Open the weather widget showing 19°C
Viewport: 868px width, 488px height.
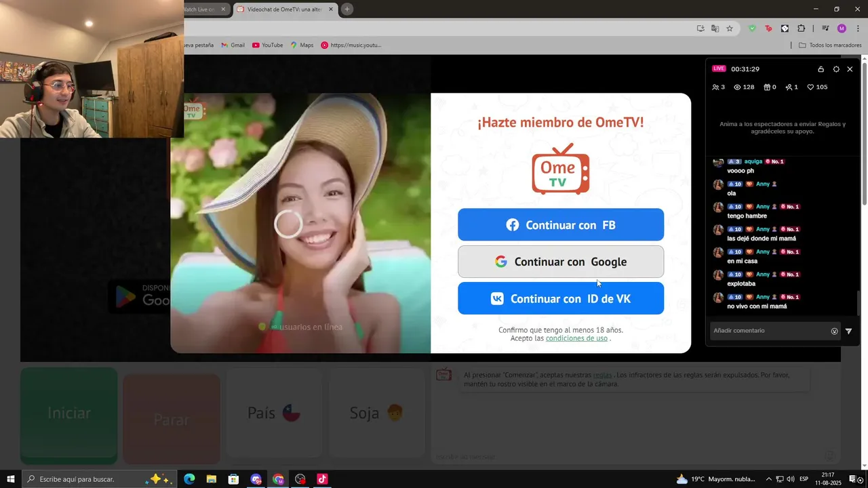tap(715, 479)
